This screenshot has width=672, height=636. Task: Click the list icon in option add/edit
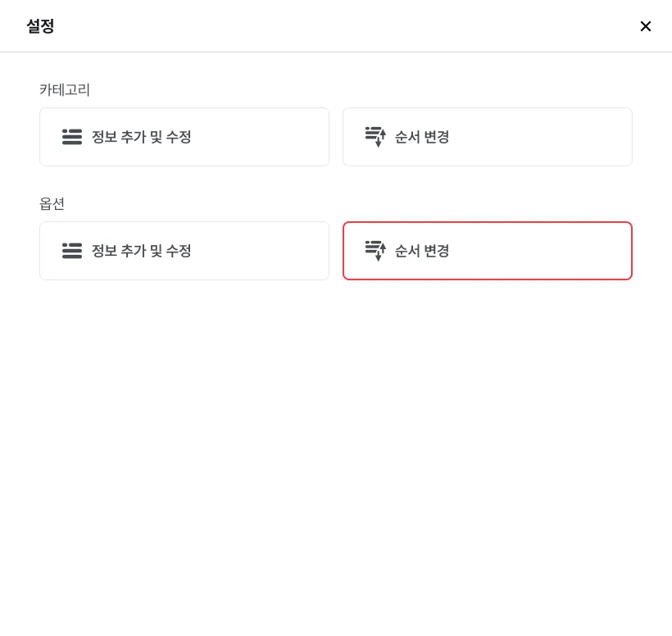click(72, 251)
